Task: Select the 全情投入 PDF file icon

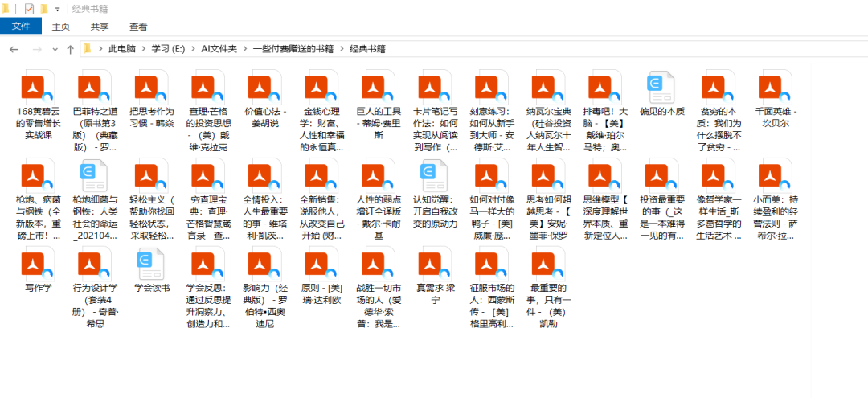Action: (264, 175)
